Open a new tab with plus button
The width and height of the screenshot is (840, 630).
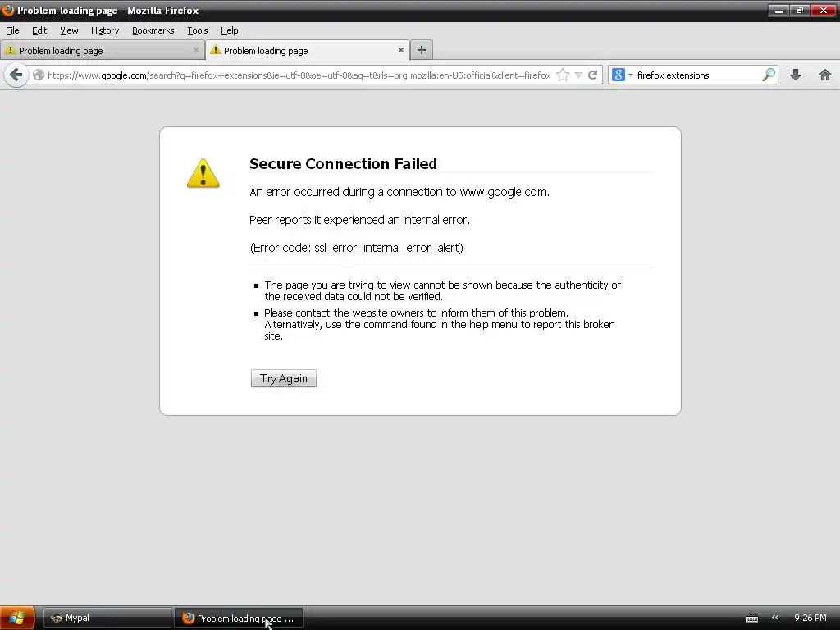422,50
